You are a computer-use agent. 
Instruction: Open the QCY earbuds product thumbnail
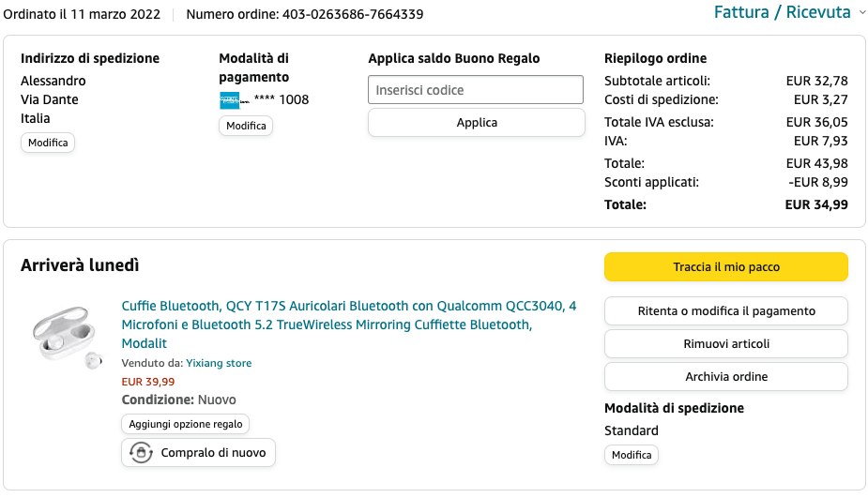coord(67,338)
